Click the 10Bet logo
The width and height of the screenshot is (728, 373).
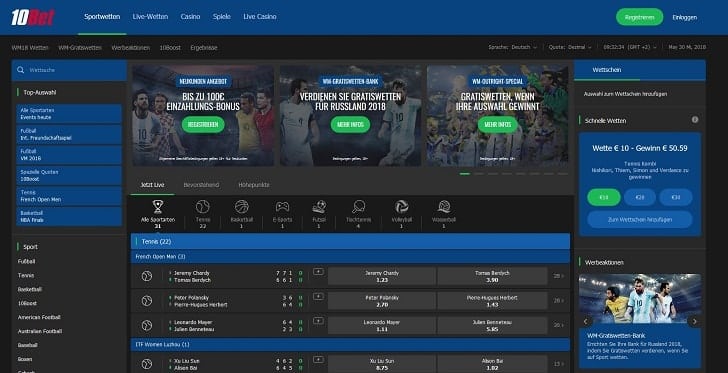tap(32, 17)
